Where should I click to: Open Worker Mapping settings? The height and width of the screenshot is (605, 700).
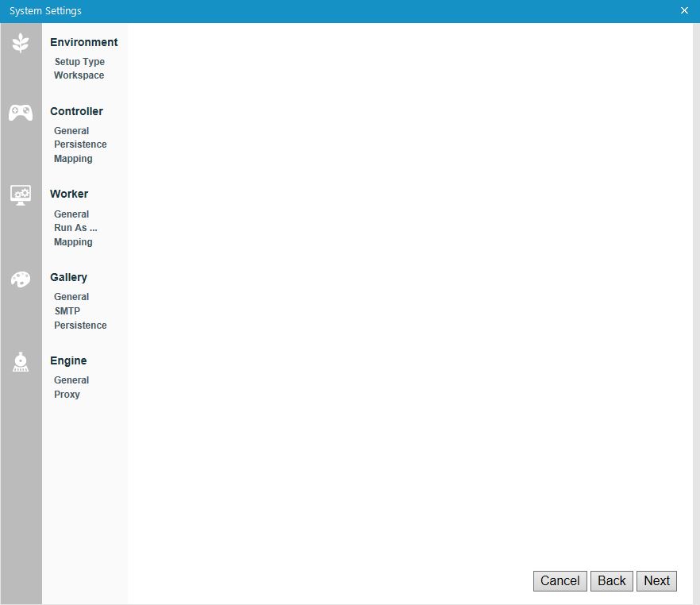tap(73, 241)
